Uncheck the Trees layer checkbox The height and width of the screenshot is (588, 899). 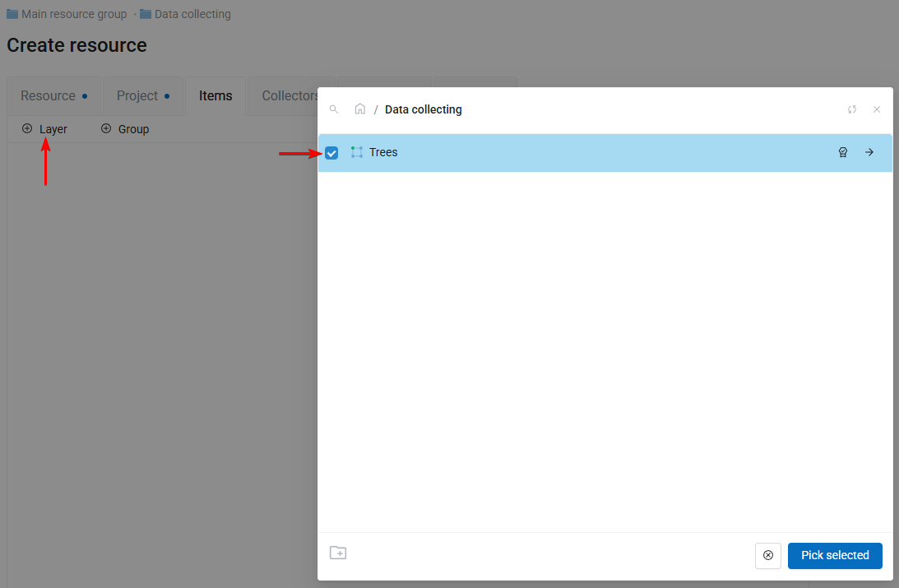coord(331,153)
